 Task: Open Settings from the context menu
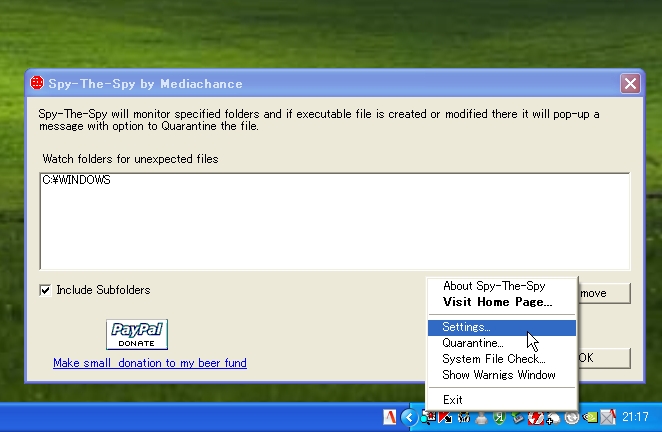pyautogui.click(x=502, y=328)
